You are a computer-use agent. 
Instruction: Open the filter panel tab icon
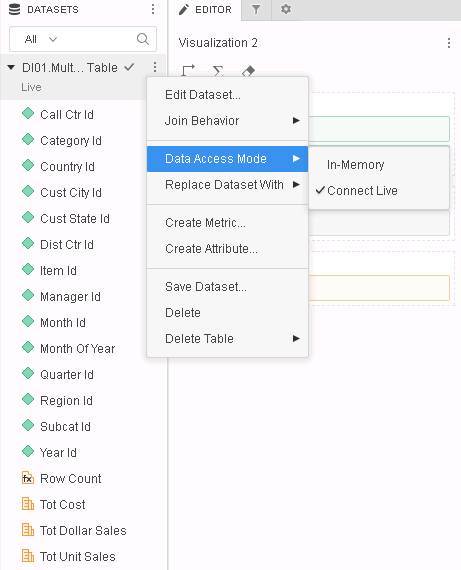pos(256,9)
